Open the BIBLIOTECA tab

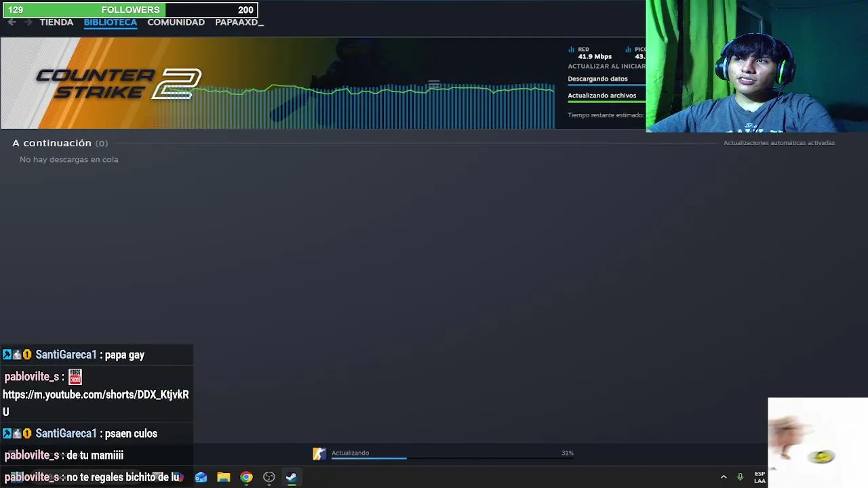tap(111, 22)
